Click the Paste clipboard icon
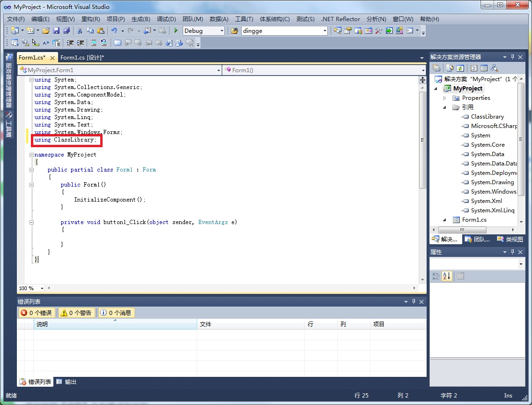The image size is (532, 405). point(100,30)
